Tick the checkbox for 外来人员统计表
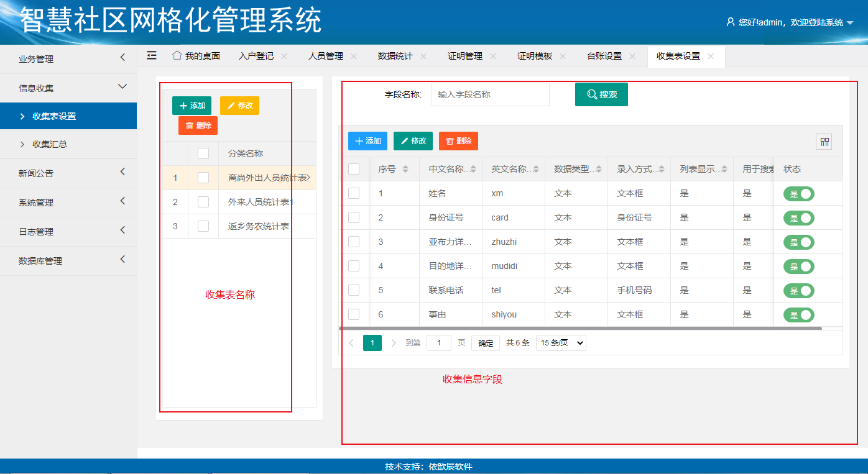Image resolution: width=868 pixels, height=474 pixels. coord(203,202)
